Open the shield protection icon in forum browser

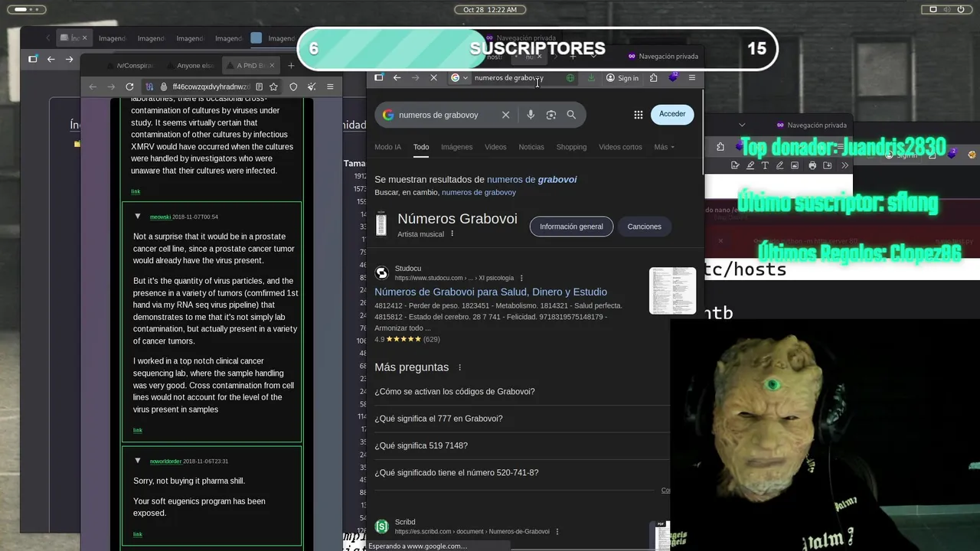tap(293, 87)
